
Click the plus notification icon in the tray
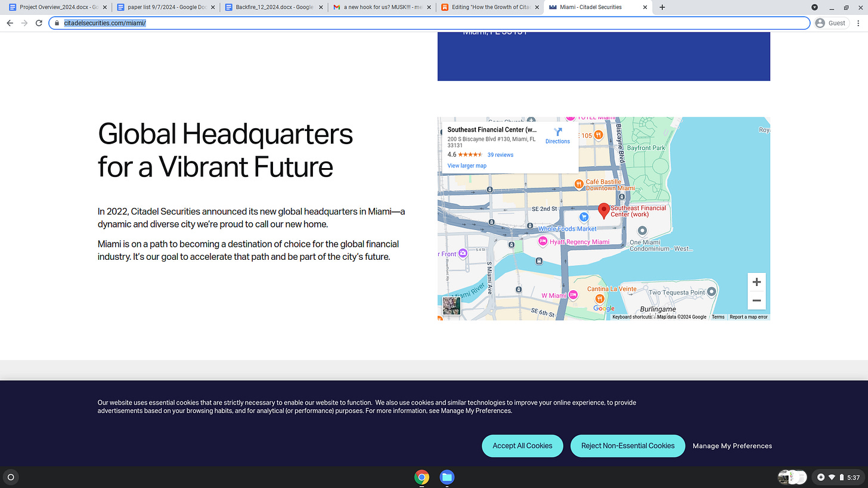point(821,477)
